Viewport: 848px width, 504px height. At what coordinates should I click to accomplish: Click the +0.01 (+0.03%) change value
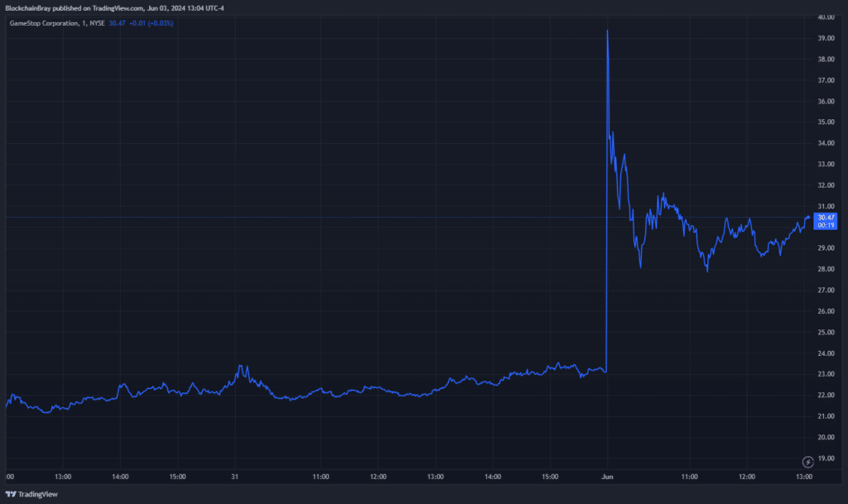click(x=151, y=23)
